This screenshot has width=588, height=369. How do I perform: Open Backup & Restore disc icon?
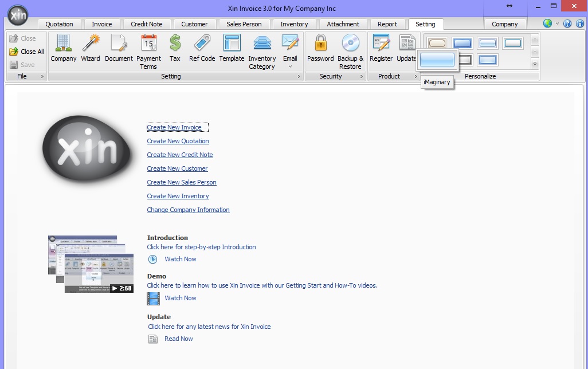pyautogui.click(x=350, y=52)
